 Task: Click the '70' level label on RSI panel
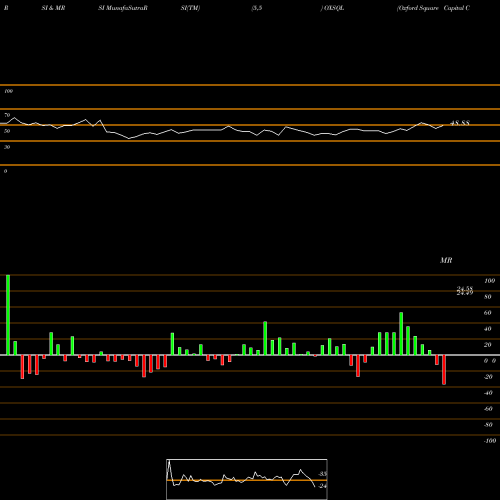click(7, 115)
